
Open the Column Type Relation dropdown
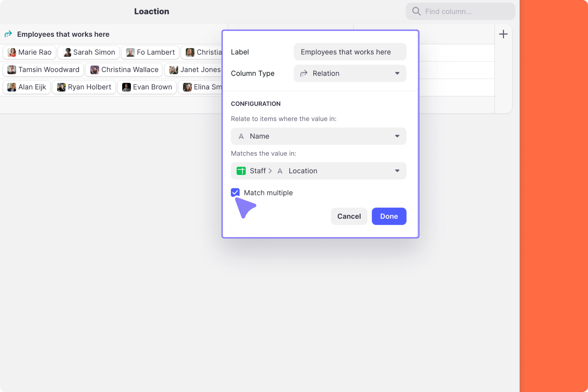[x=350, y=73]
